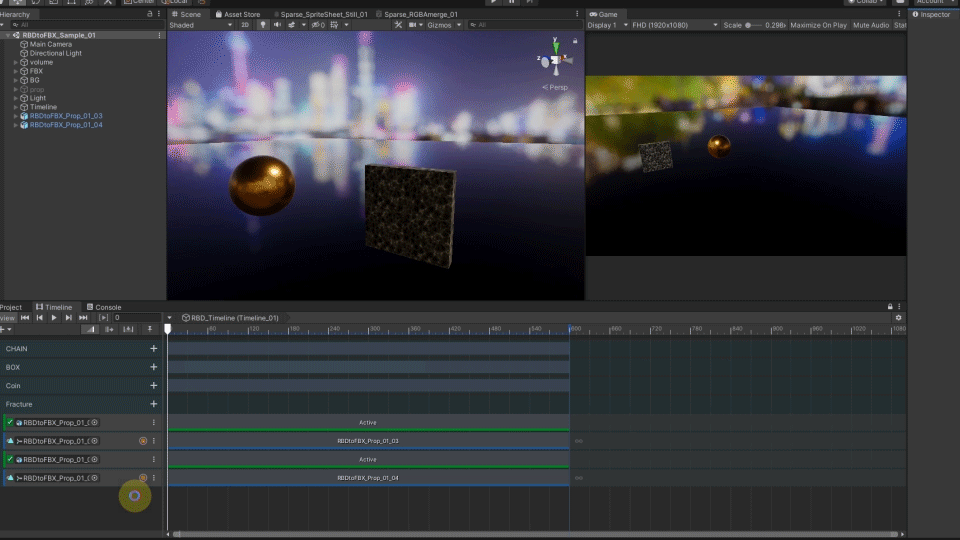Enable Maximize On Play

[818, 25]
